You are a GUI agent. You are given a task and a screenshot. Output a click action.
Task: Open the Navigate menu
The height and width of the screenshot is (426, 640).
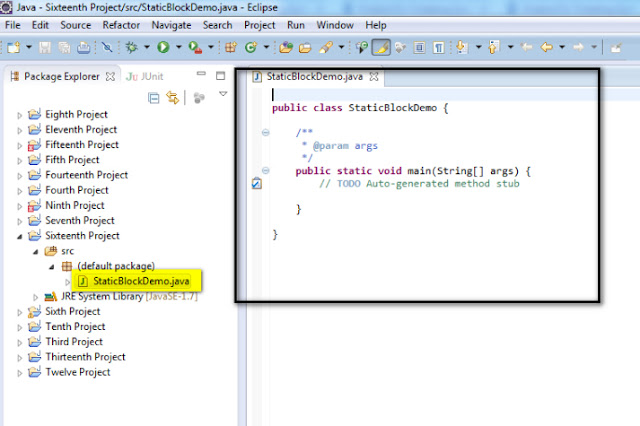171,25
